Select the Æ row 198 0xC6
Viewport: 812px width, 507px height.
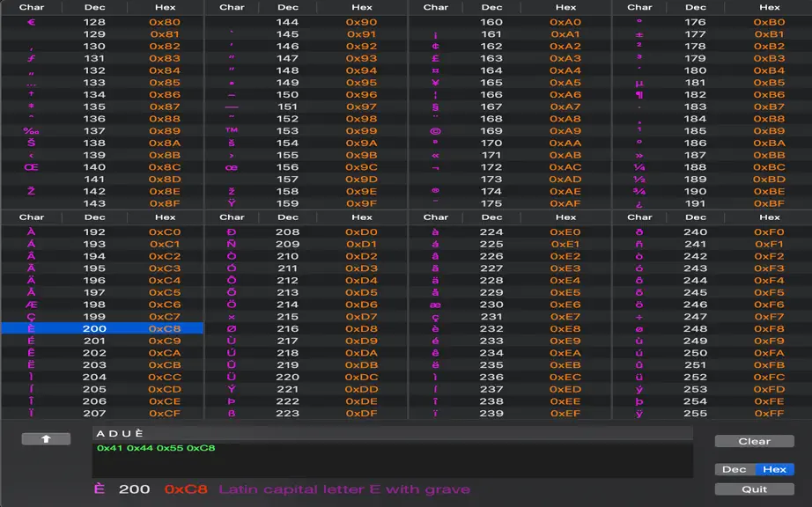point(102,305)
